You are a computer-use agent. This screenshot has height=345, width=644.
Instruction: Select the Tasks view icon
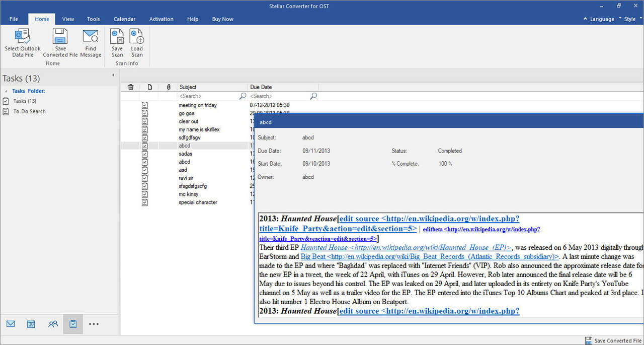[73, 324]
